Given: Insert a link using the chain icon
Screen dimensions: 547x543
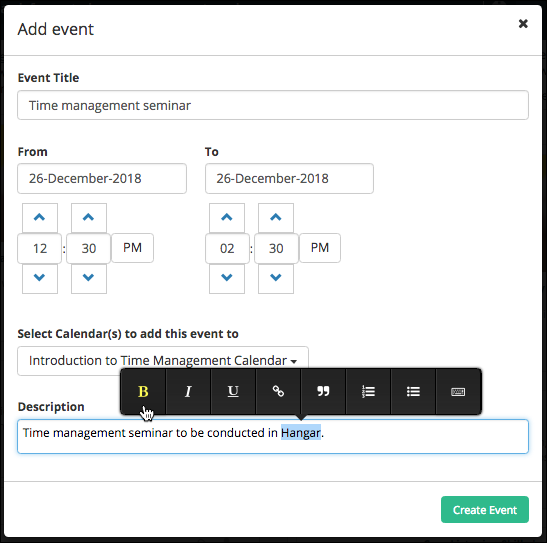Looking at the screenshot, I should [278, 391].
